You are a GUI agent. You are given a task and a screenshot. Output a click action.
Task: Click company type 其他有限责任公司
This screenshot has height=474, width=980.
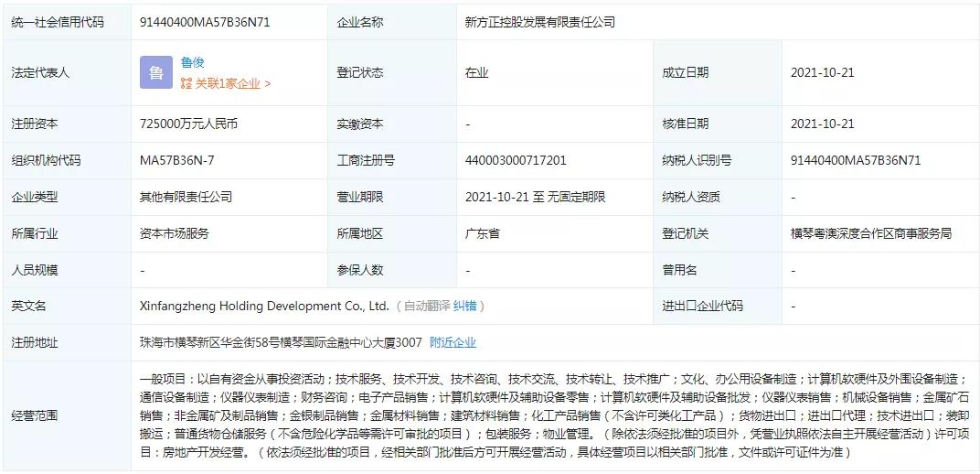pyautogui.click(x=186, y=197)
